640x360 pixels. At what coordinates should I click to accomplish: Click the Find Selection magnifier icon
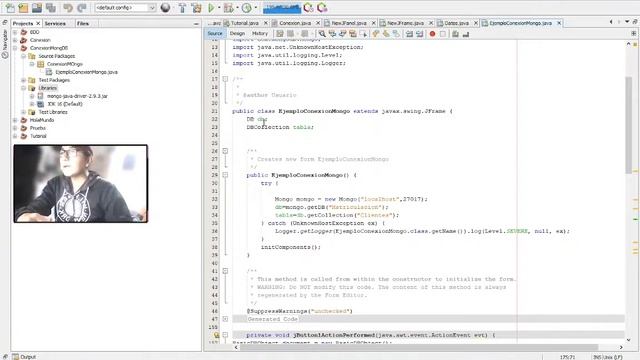(x=322, y=34)
